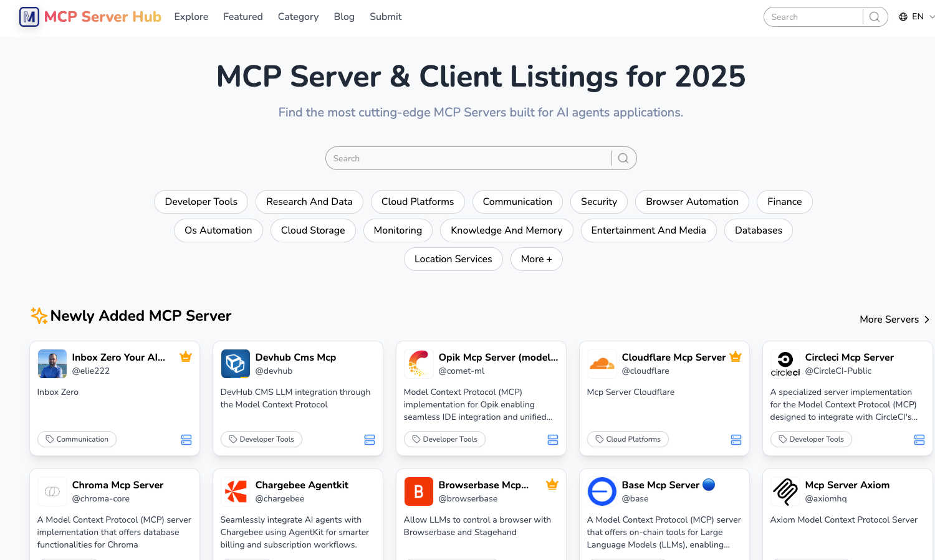Click the crown badge on Browserbase Mcp card
The width and height of the screenshot is (935, 560).
point(552,485)
